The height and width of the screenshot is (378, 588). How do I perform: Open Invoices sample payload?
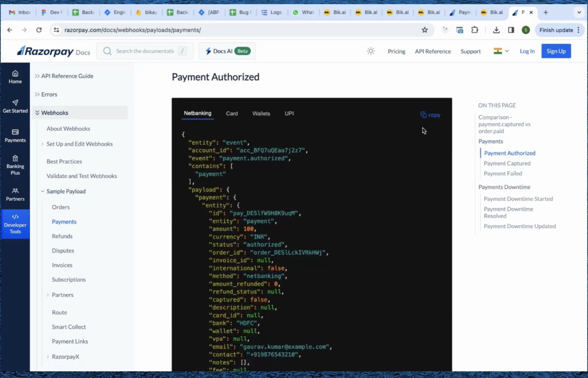[62, 265]
